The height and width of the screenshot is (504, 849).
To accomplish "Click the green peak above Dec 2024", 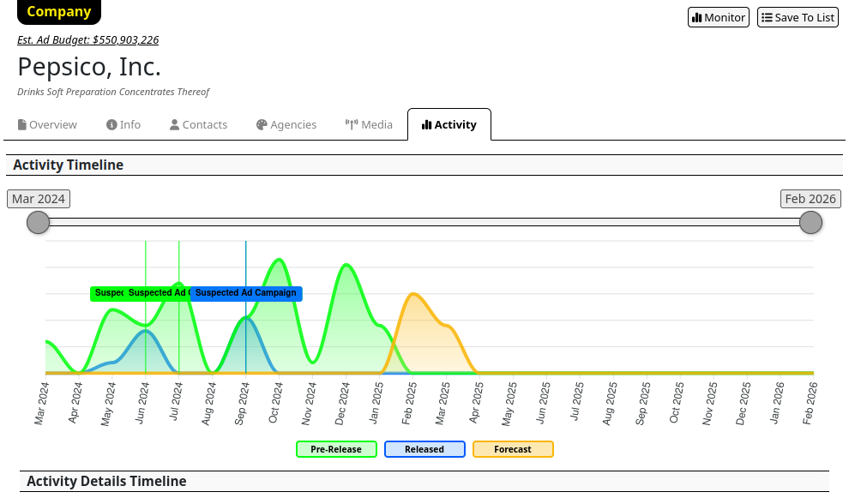I will pyautogui.click(x=346, y=265).
